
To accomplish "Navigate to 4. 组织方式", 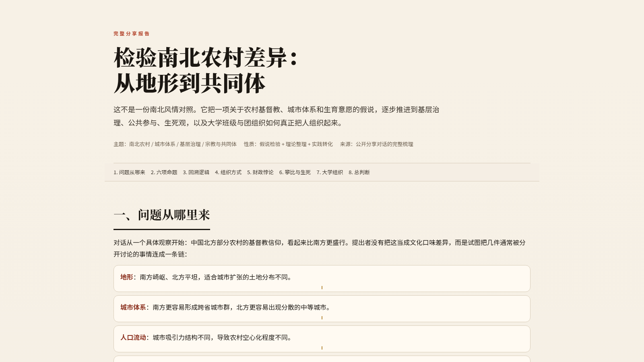I will [x=228, y=172].
